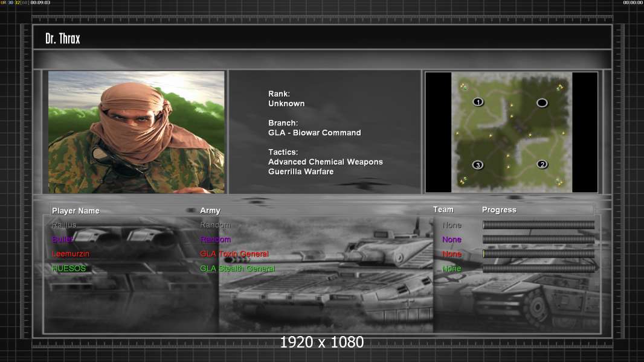644x362 pixels.
Task: Click 'Advanced Chemical Weapons' text
Action: pyautogui.click(x=325, y=162)
